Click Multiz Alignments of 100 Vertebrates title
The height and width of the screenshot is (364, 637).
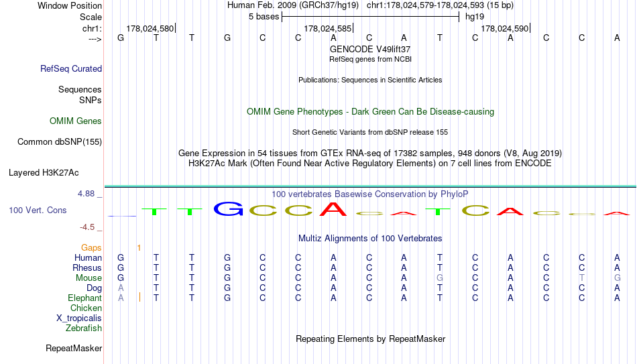point(370,239)
